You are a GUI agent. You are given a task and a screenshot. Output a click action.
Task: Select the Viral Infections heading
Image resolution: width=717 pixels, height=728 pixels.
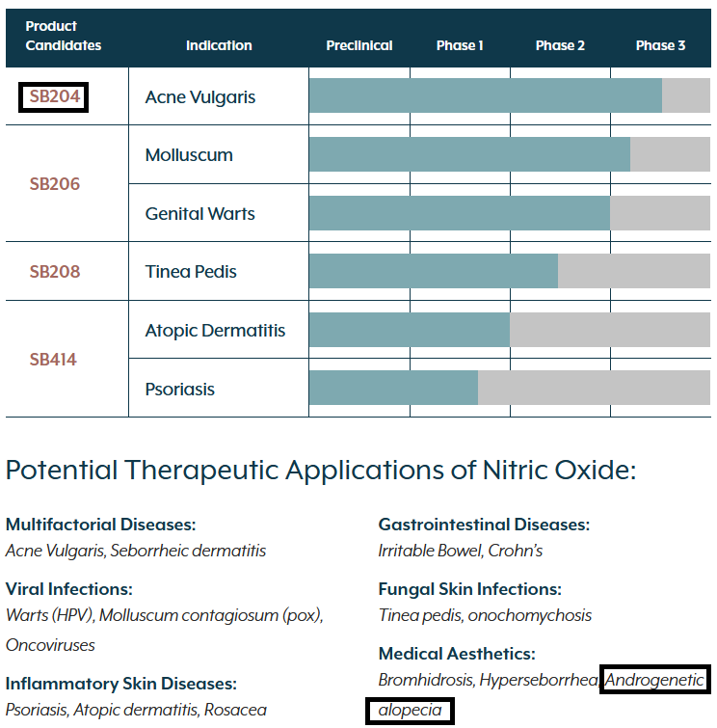(x=68, y=589)
